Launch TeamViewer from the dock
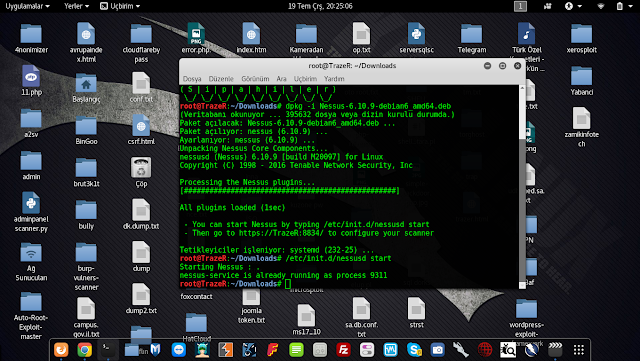Screen dimensions: 640x361 179,350
